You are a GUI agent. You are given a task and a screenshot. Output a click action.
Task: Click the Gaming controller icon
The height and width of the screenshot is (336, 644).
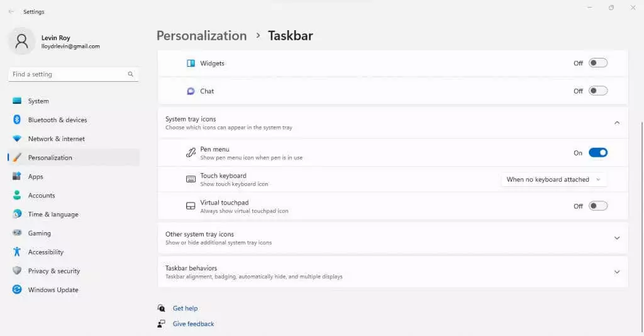coord(17,233)
